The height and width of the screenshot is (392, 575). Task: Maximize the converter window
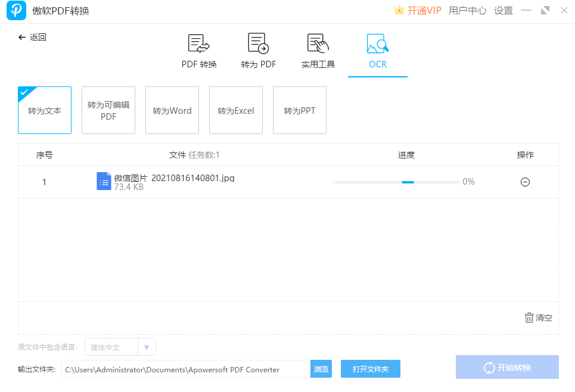coord(545,10)
